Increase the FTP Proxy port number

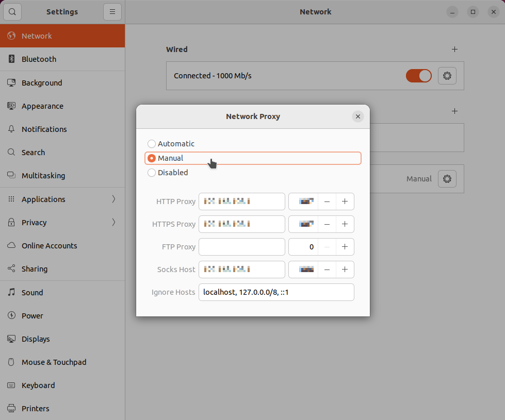click(x=344, y=247)
